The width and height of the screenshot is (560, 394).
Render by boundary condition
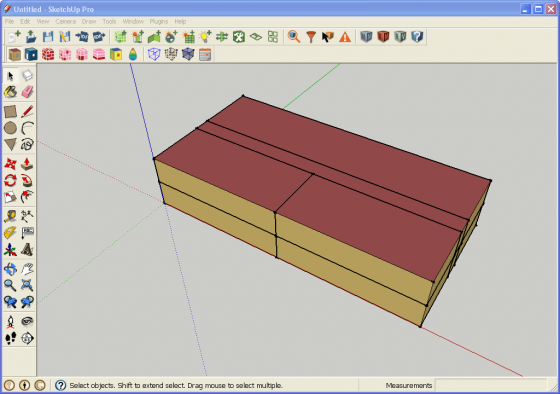point(31,54)
